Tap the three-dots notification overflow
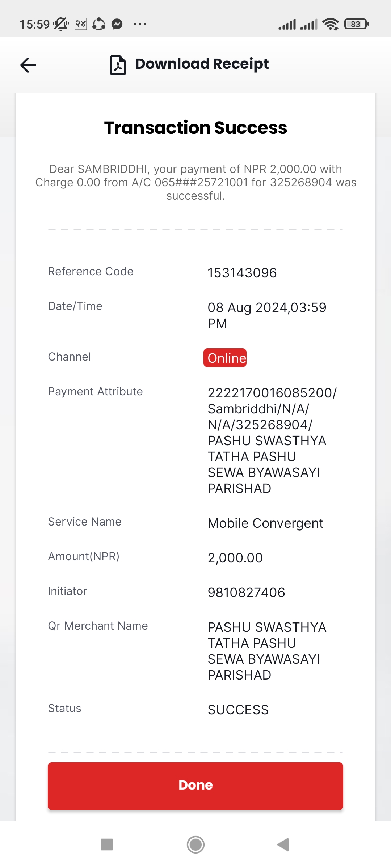Image resolution: width=391 pixels, height=868 pixels. [x=140, y=24]
